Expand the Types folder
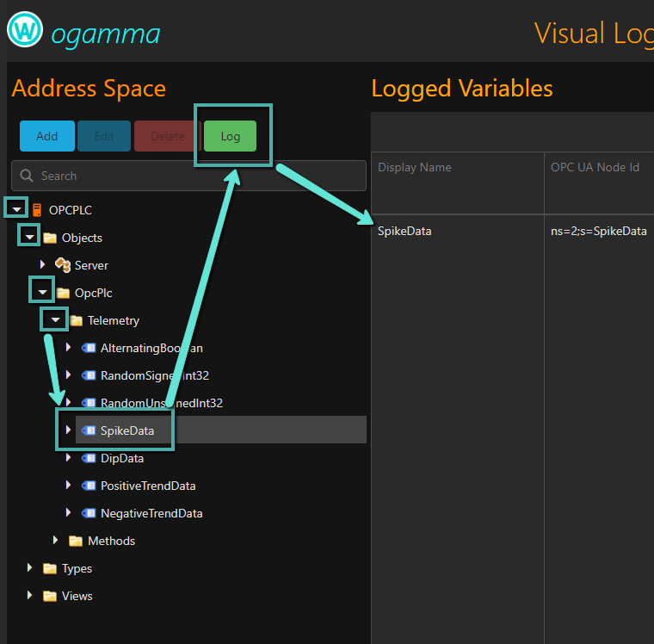The image size is (654, 644). click(x=29, y=568)
